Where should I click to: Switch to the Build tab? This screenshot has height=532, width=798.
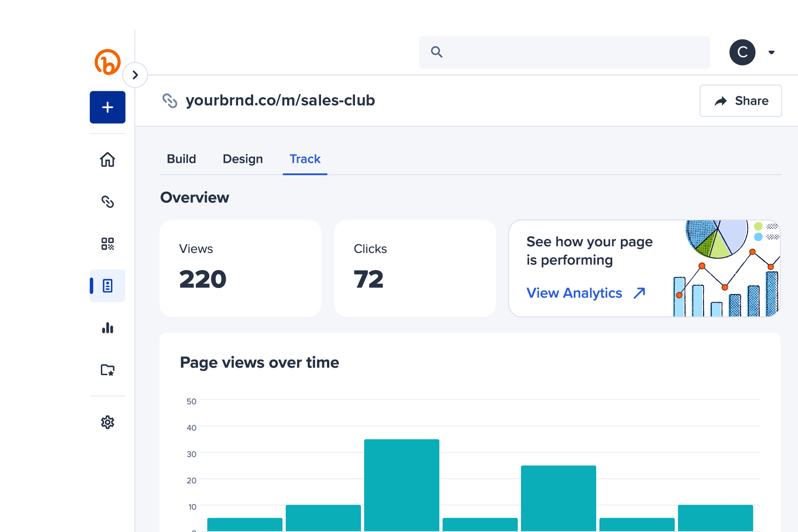[181, 159]
